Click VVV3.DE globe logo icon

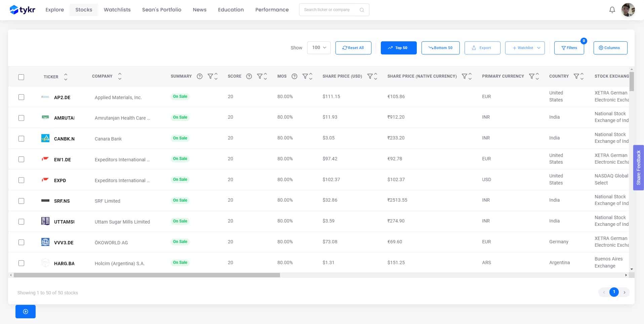pyautogui.click(x=45, y=242)
